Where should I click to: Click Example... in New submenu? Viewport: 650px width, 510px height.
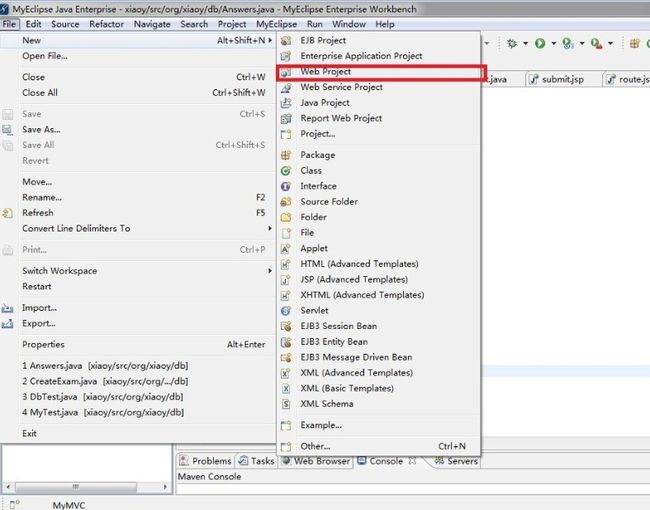379,425
